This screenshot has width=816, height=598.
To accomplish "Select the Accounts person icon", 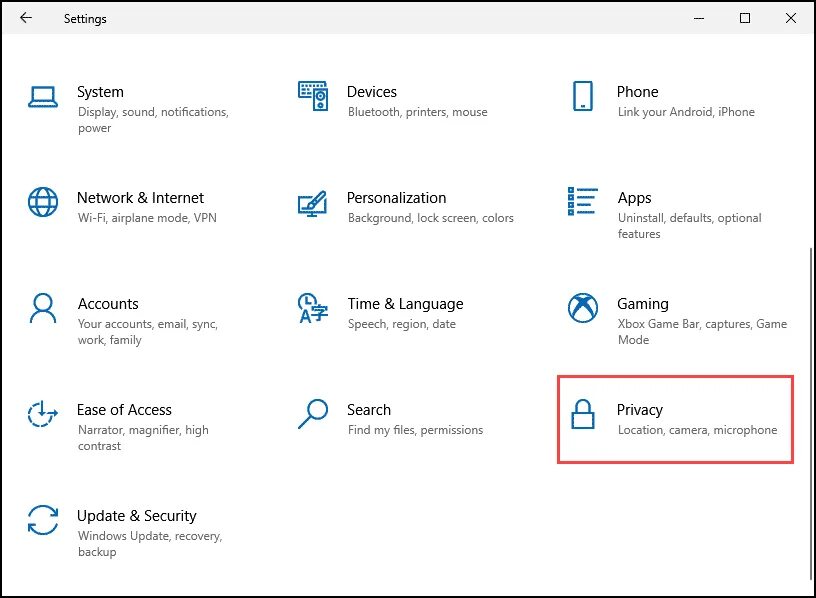I will click(x=43, y=308).
